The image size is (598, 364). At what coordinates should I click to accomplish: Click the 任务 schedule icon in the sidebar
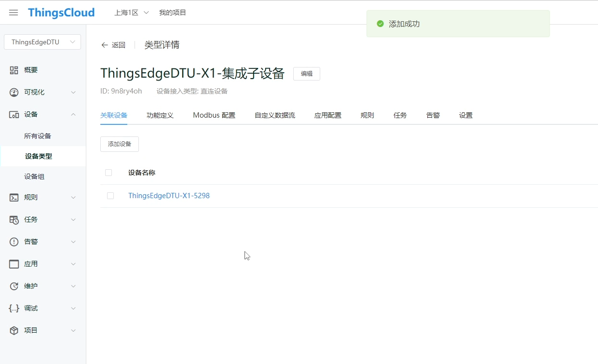pyautogui.click(x=14, y=219)
